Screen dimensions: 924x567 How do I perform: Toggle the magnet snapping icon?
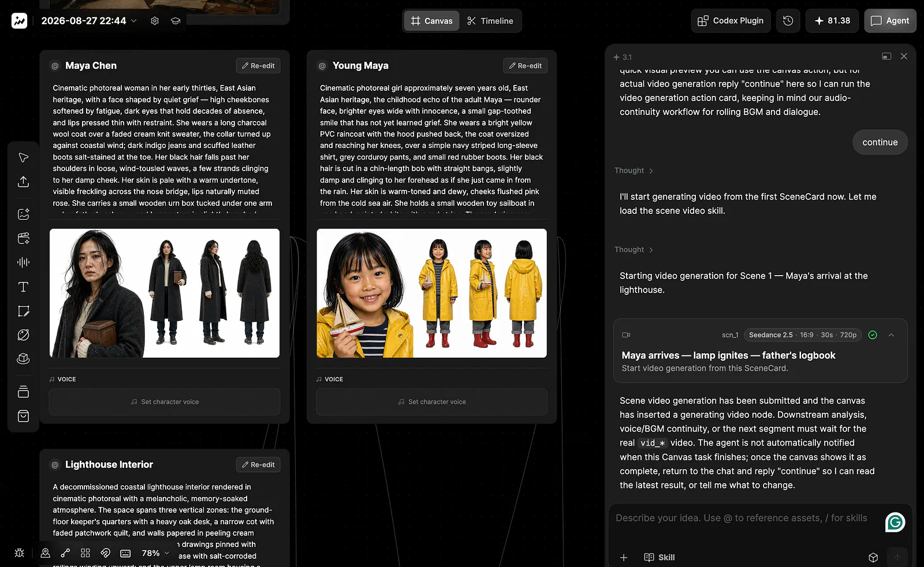(x=105, y=553)
